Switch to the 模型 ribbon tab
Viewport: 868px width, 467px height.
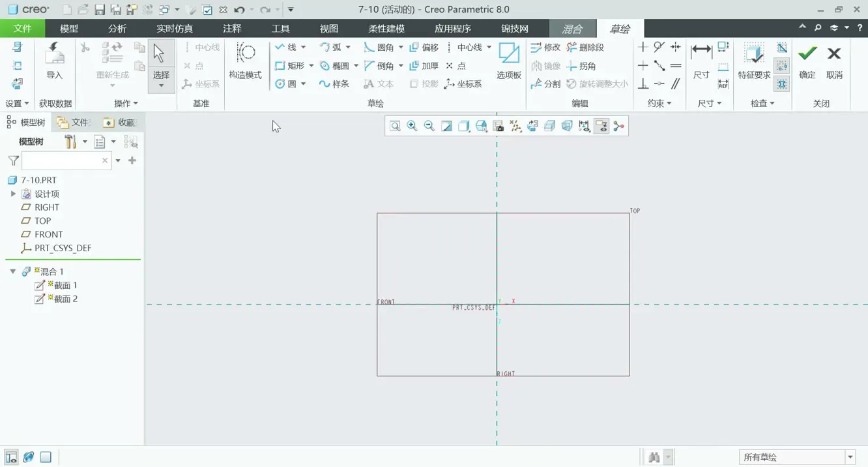pyautogui.click(x=68, y=29)
